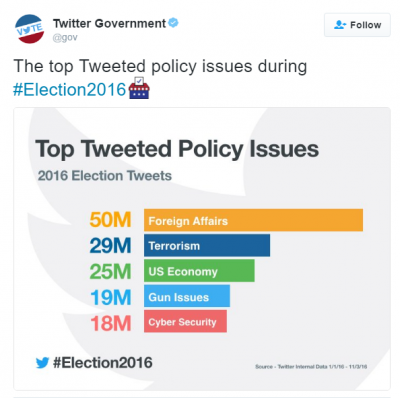
Task: Click the blue verified badge
Action: [x=173, y=23]
